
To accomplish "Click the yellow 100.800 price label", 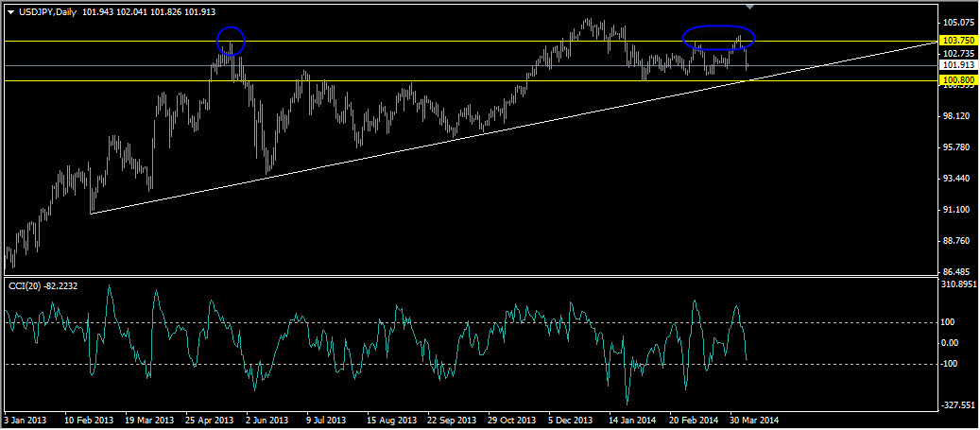I will coord(958,80).
